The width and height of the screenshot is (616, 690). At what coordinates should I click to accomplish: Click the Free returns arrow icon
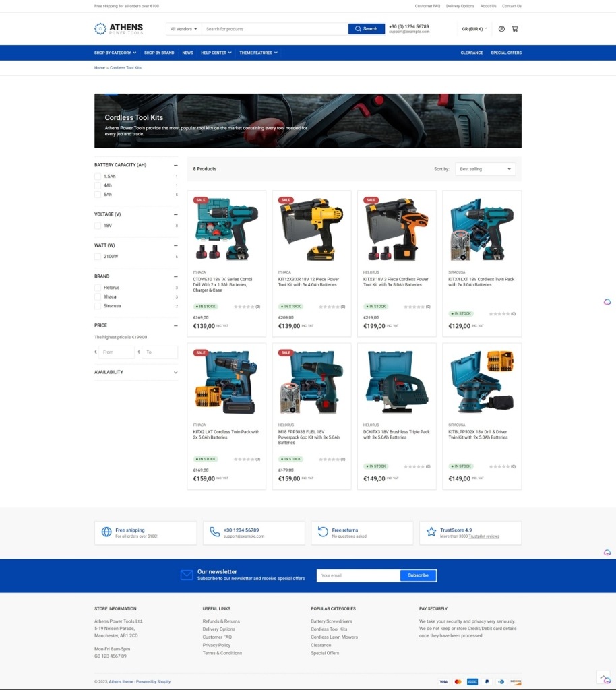coord(323,532)
